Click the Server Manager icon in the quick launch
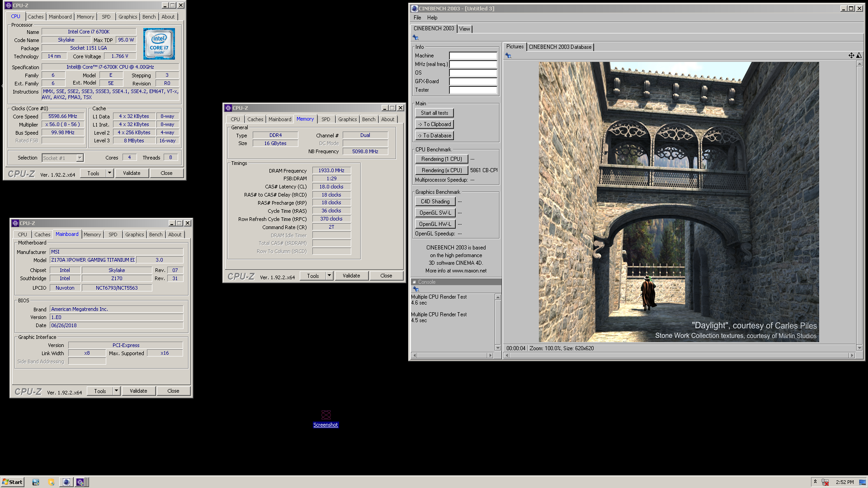 [36, 482]
